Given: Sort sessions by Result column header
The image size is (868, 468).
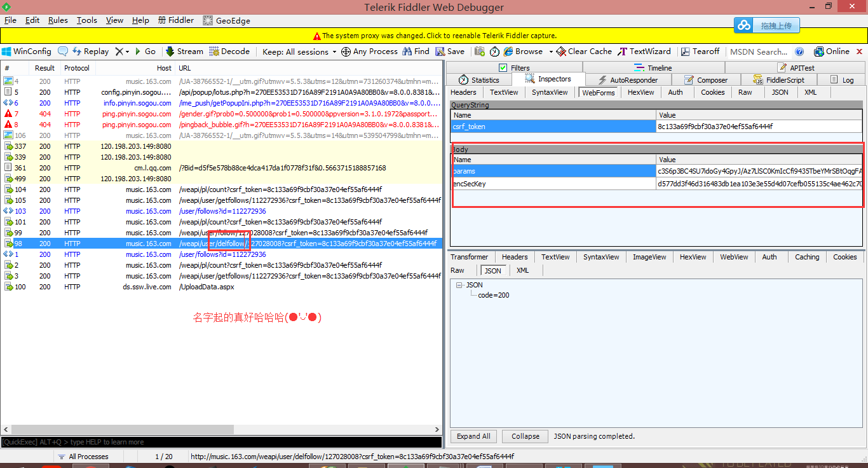Looking at the screenshot, I should tap(44, 68).
